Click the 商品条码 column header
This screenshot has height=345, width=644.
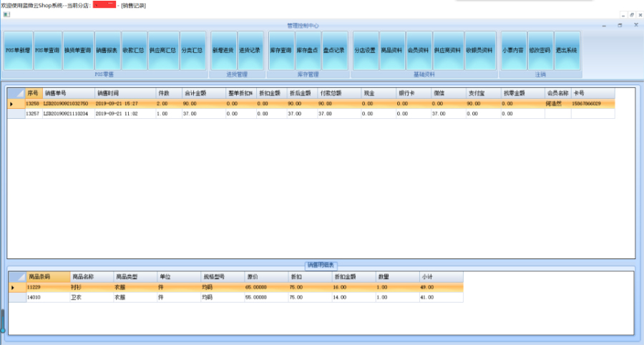pyautogui.click(x=47, y=276)
